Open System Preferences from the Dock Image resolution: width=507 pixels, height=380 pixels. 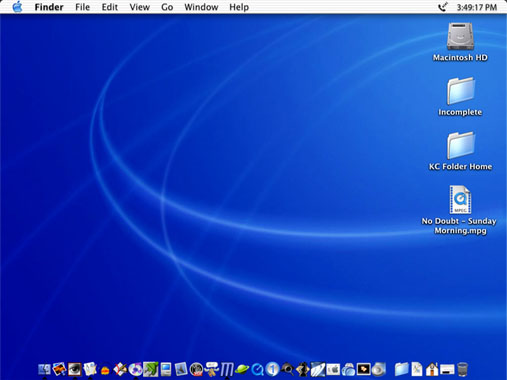click(x=333, y=369)
